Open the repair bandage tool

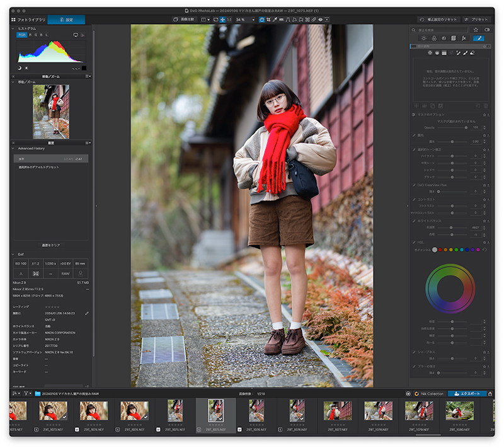tap(314, 20)
